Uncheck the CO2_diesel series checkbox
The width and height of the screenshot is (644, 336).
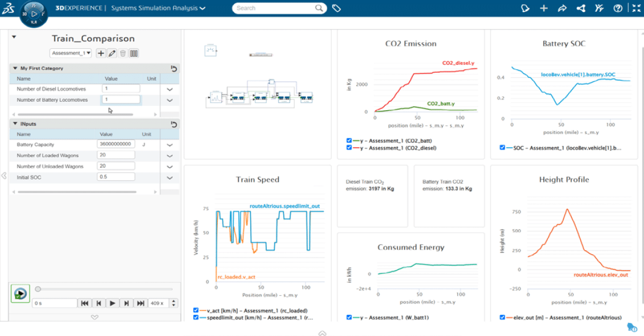pyautogui.click(x=349, y=148)
